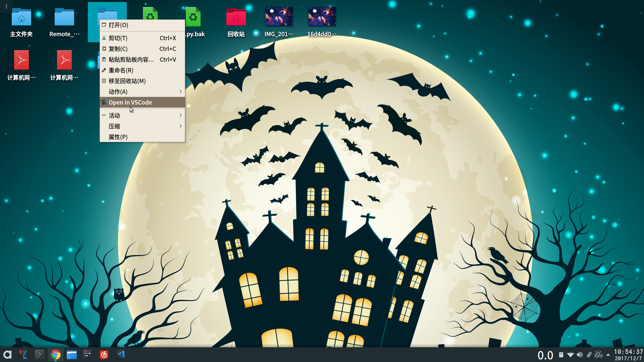This screenshot has height=362, width=644.
Task: Open the 回收站 trash icon
Action: tap(236, 22)
